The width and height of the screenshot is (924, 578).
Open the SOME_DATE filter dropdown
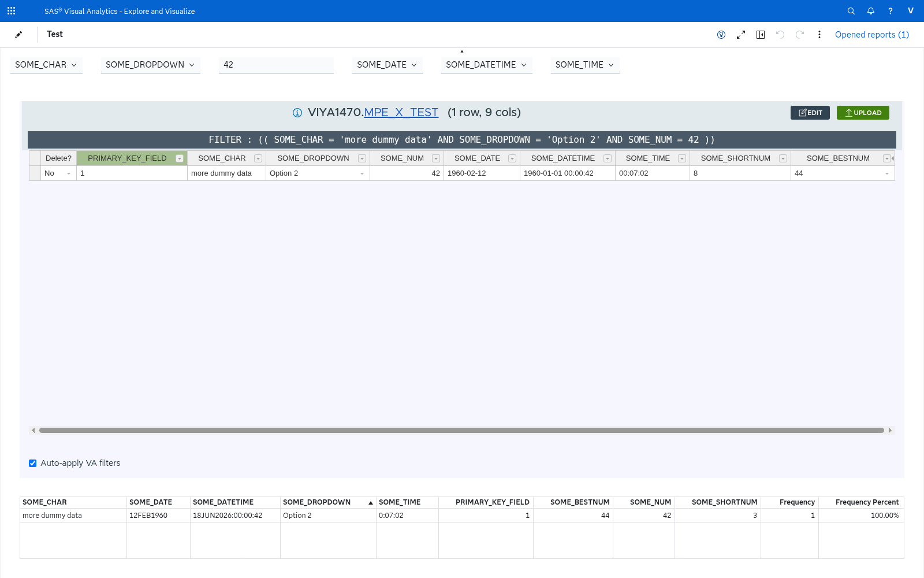click(388, 65)
